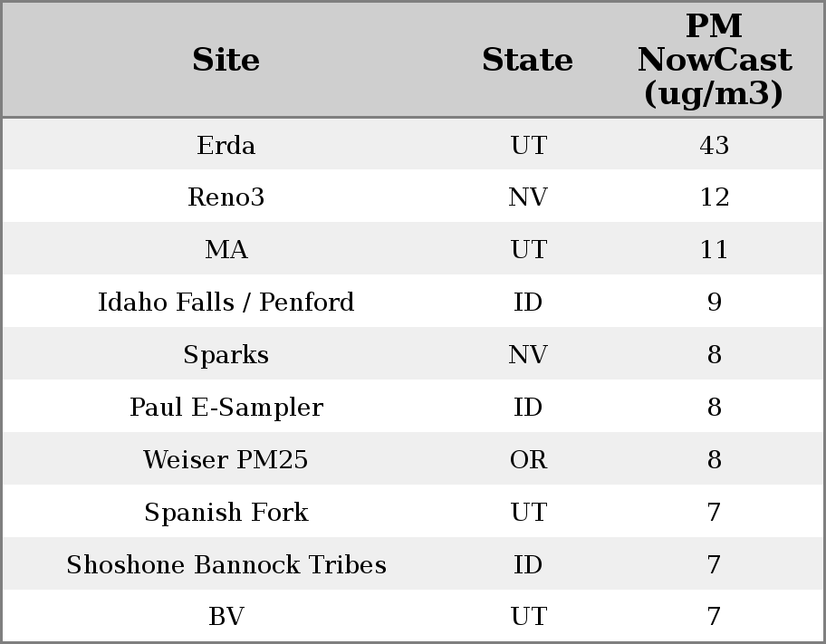Select the Paul E-Sampler site
The height and width of the screenshot is (644, 826).
(226, 408)
